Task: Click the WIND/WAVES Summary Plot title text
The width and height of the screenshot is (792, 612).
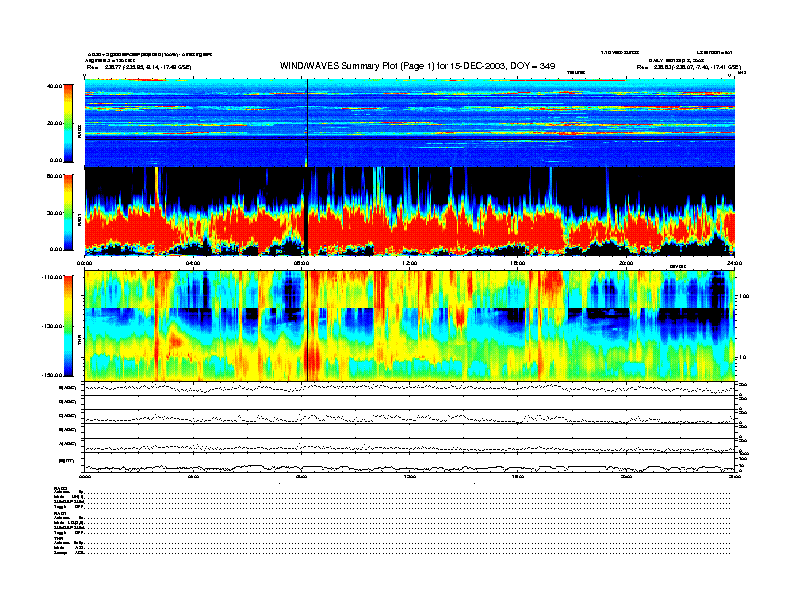Action: click(x=417, y=66)
